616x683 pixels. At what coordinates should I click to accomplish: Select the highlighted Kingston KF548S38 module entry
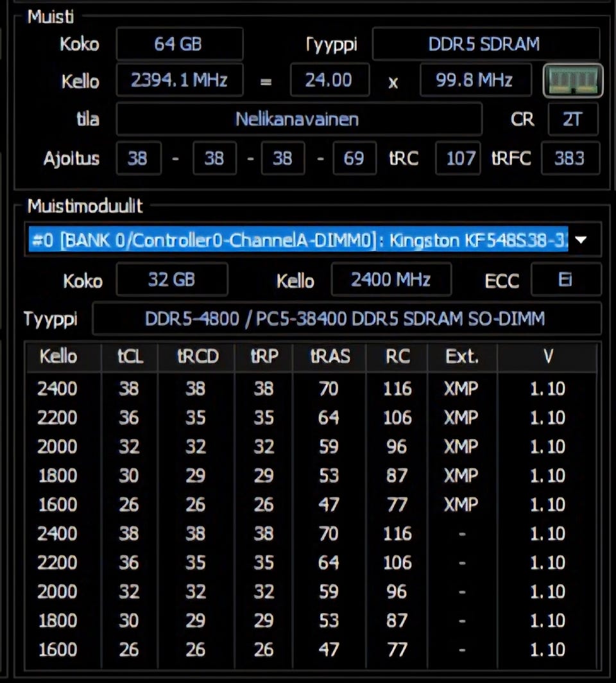click(x=298, y=240)
